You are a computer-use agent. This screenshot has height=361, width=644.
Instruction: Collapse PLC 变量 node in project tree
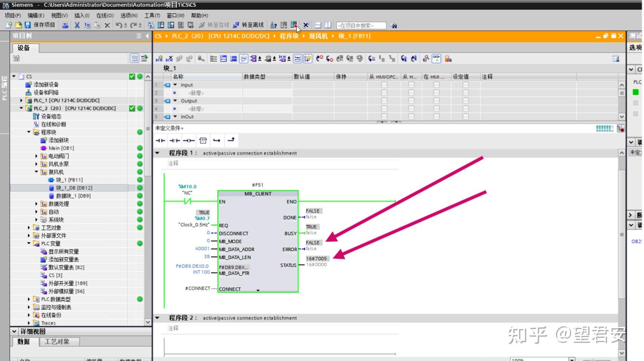tap(29, 243)
